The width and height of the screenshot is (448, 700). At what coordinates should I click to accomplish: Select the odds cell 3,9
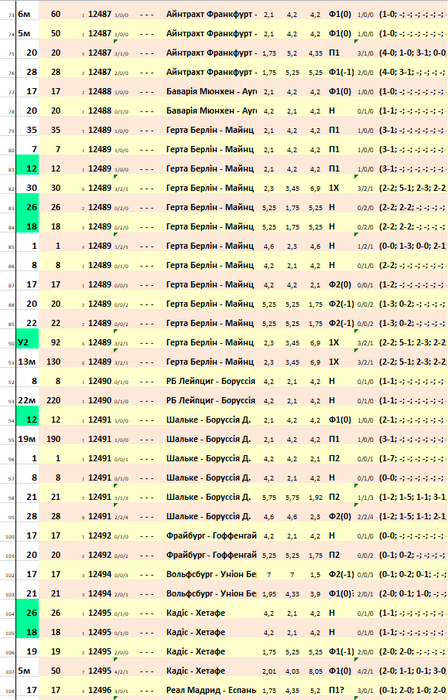point(315,594)
